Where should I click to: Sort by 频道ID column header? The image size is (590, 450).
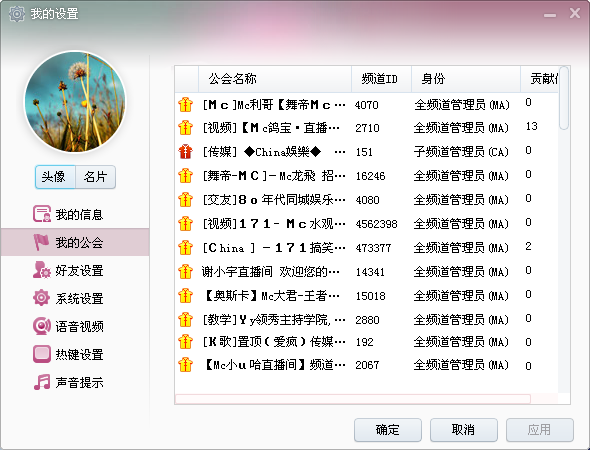[x=381, y=79]
